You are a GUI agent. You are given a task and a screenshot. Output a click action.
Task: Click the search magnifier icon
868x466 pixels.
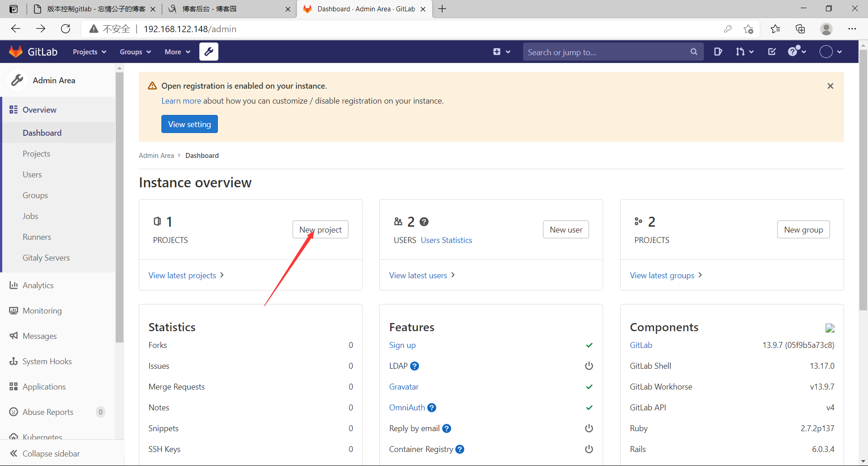[694, 52]
